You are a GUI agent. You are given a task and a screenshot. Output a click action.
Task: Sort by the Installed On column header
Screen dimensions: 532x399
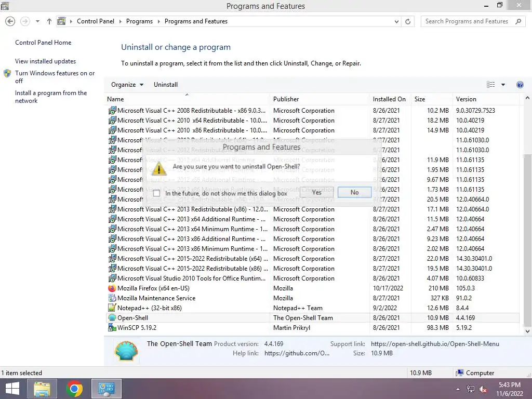(x=391, y=99)
